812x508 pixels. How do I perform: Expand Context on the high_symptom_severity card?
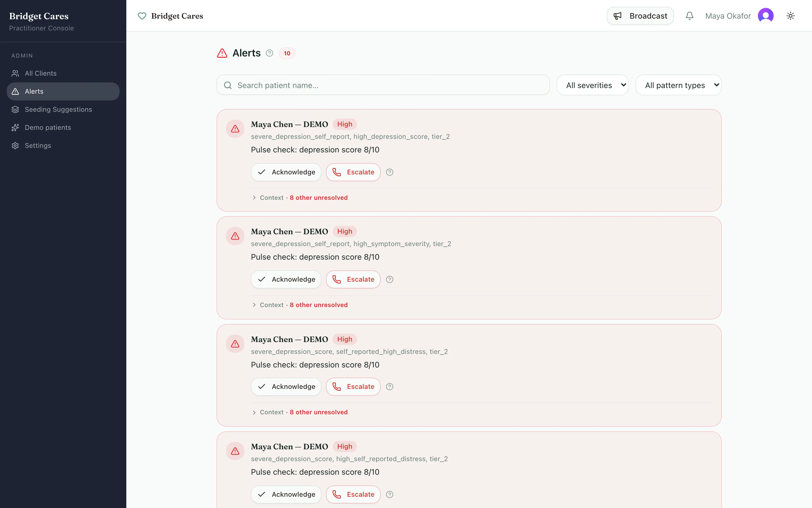click(300, 305)
